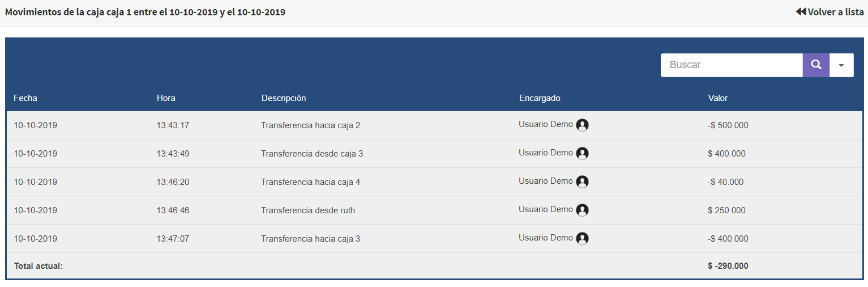
Task: Select the Transferencia hacia caja 4 description
Action: click(310, 182)
